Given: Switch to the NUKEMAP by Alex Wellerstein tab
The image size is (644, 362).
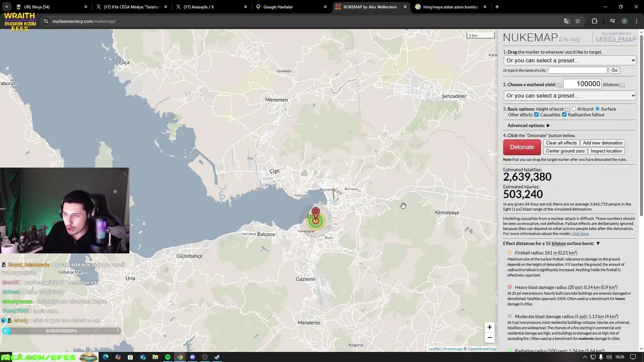Looking at the screenshot, I should (x=370, y=7).
